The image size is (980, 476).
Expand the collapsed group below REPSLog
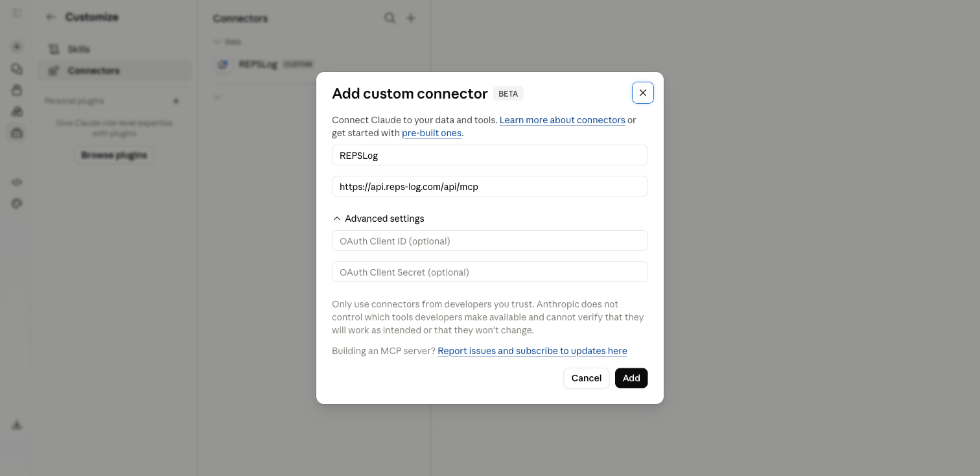click(218, 97)
